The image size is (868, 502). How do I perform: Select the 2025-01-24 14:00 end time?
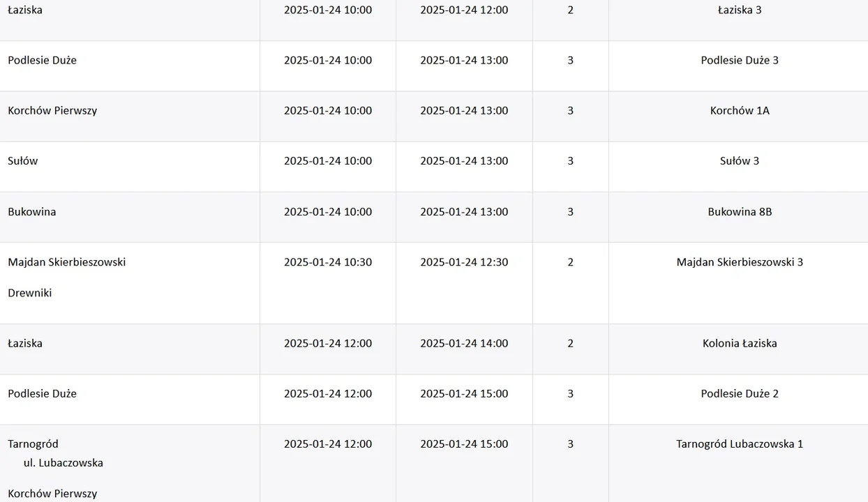464,343
